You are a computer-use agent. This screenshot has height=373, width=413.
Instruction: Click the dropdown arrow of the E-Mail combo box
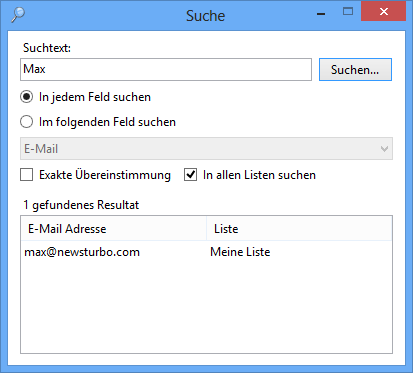click(x=384, y=149)
